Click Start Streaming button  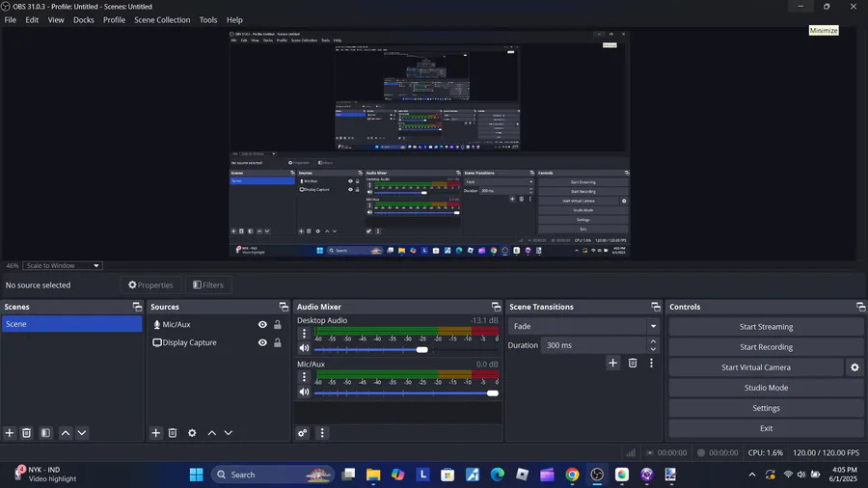[x=766, y=327]
